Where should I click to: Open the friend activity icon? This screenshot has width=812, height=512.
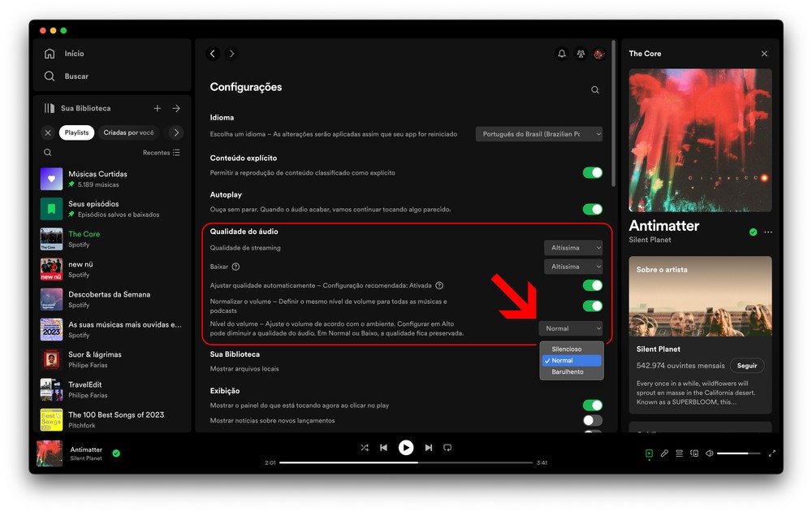tap(581, 54)
